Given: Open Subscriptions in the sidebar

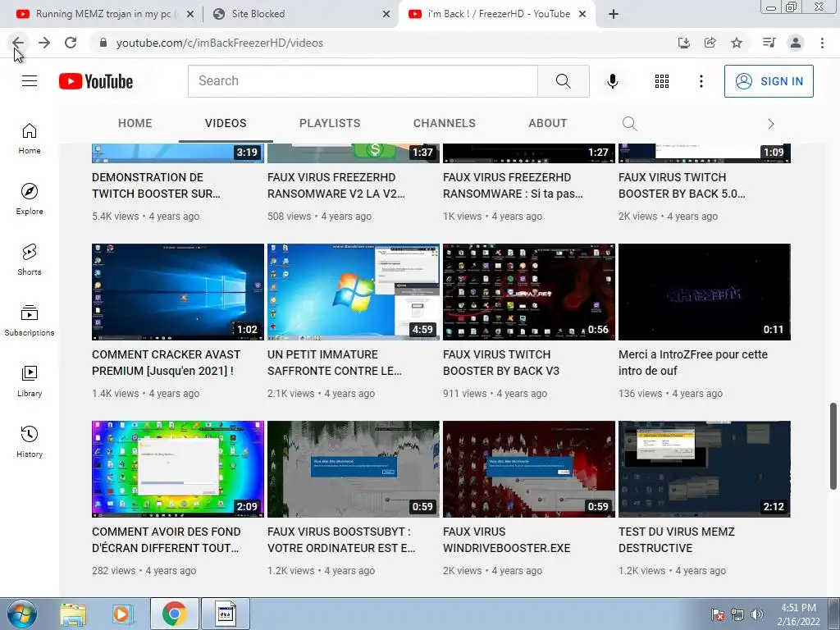Looking at the screenshot, I should tap(30, 321).
